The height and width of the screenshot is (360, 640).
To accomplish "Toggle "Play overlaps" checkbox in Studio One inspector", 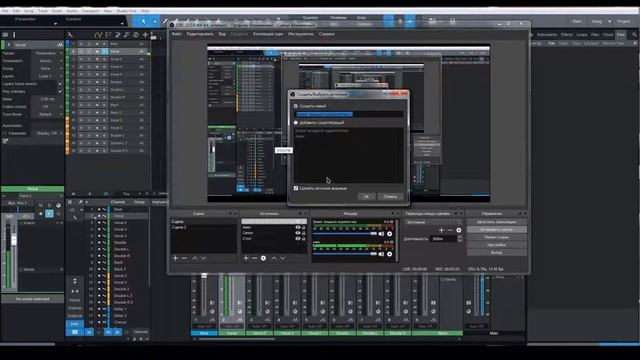I will pyautogui.click(x=60, y=91).
